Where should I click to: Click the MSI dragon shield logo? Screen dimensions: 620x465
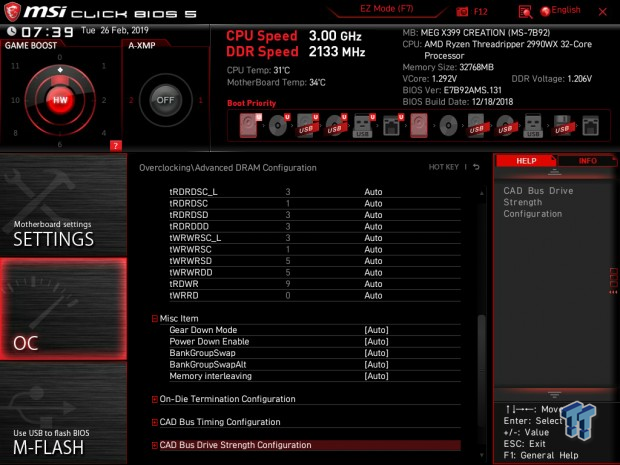tap(12, 12)
